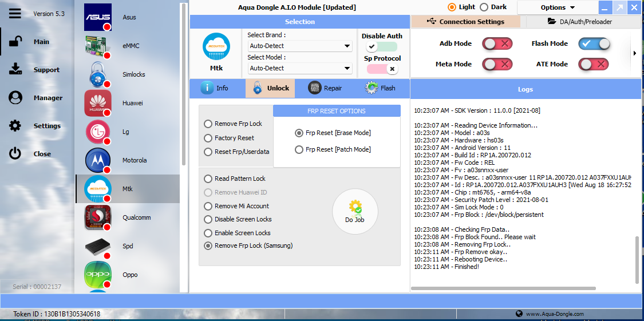This screenshot has width=644, height=321.
Task: Toggle the Disable Auth switch
Action: coord(382,46)
